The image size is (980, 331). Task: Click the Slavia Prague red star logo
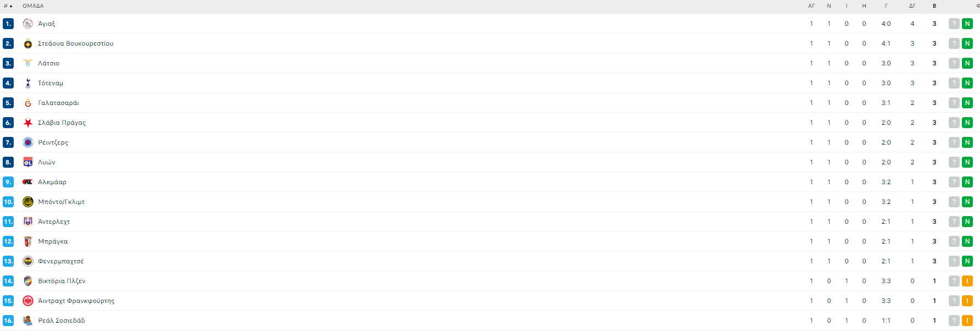click(x=28, y=123)
